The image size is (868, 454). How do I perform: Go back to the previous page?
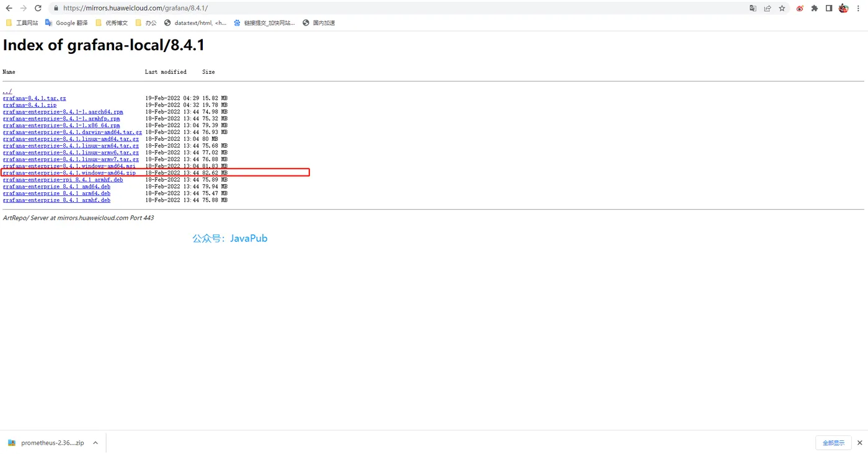coord(9,8)
